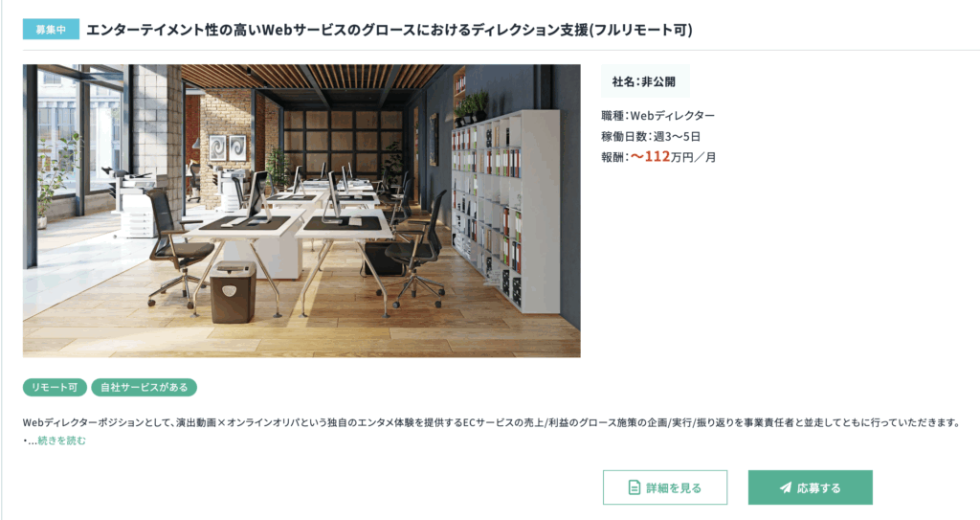Open details with 詳細を見る button
The height and width of the screenshot is (520, 980).
(x=665, y=487)
